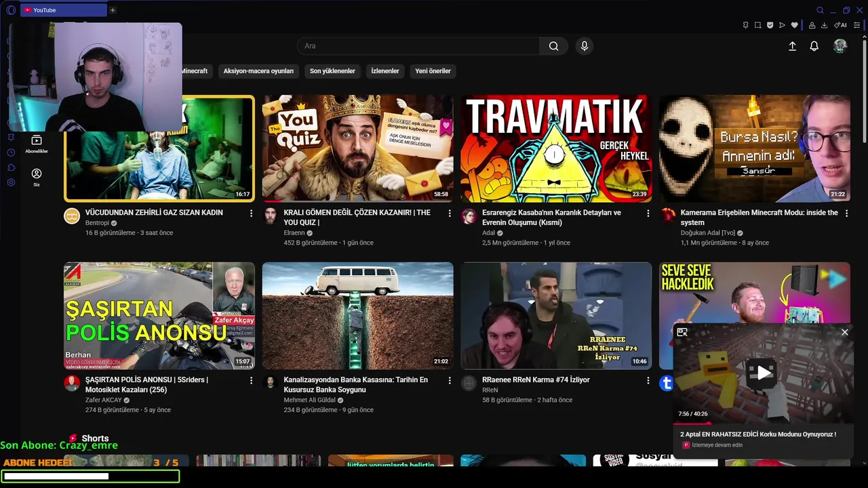Open Mehmet Ali Güldal channel link
Viewport: 868px width, 488px height.
click(x=311, y=401)
